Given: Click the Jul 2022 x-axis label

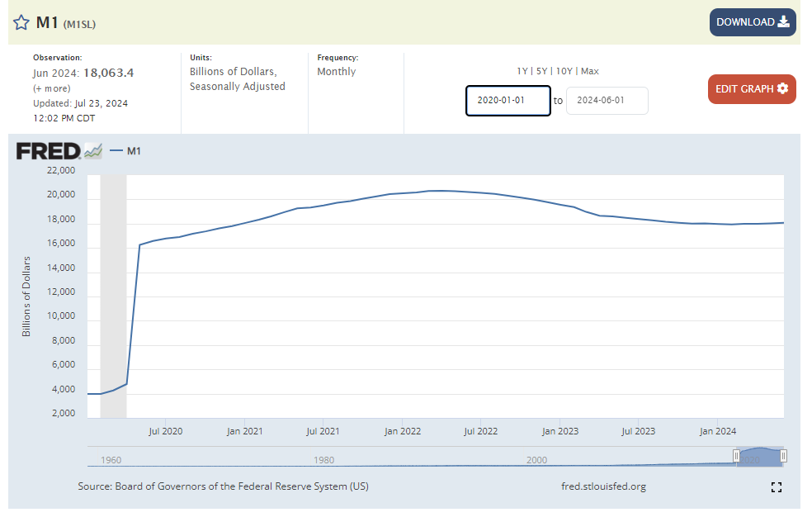Looking at the screenshot, I should click(x=480, y=431).
